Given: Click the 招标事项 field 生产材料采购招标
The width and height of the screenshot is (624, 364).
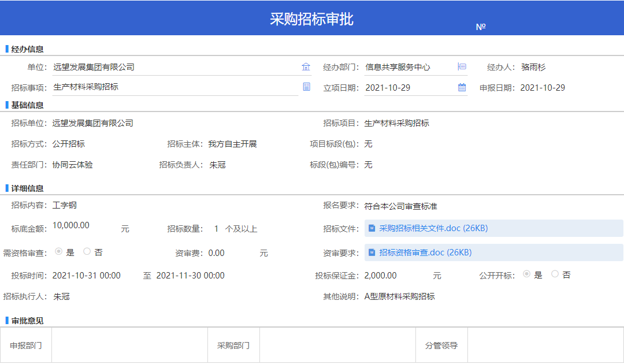Looking at the screenshot, I should click(176, 87).
